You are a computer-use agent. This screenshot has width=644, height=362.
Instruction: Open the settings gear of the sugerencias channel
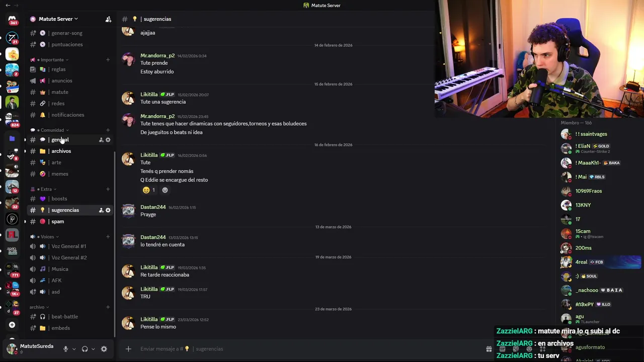(108, 210)
